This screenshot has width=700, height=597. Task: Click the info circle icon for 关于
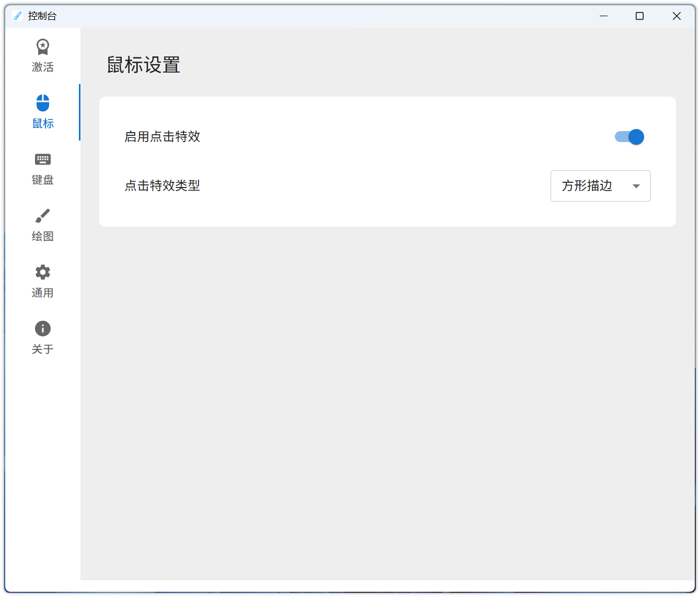42,329
